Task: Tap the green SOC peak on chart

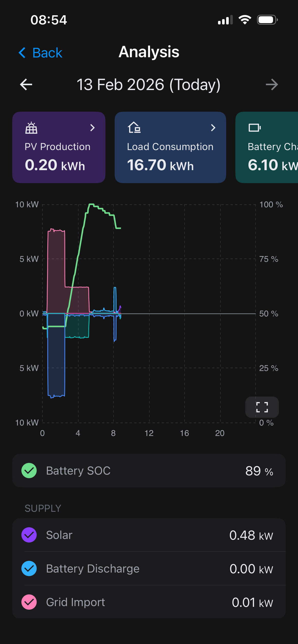Action: (x=91, y=204)
